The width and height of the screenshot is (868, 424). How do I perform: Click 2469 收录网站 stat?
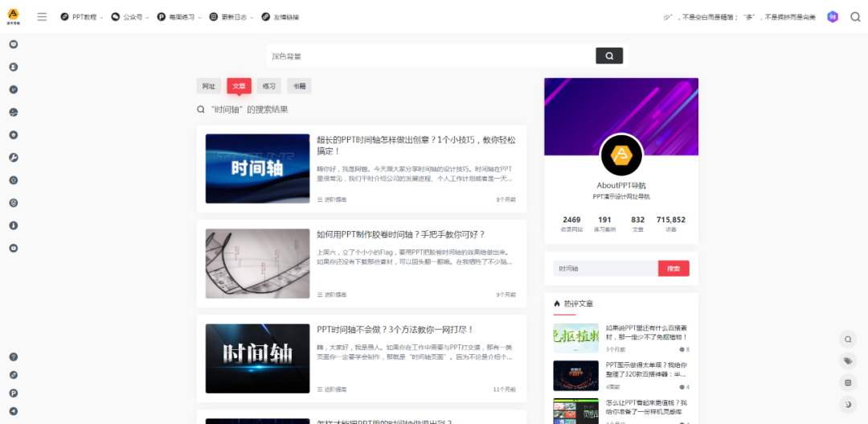pyautogui.click(x=571, y=224)
